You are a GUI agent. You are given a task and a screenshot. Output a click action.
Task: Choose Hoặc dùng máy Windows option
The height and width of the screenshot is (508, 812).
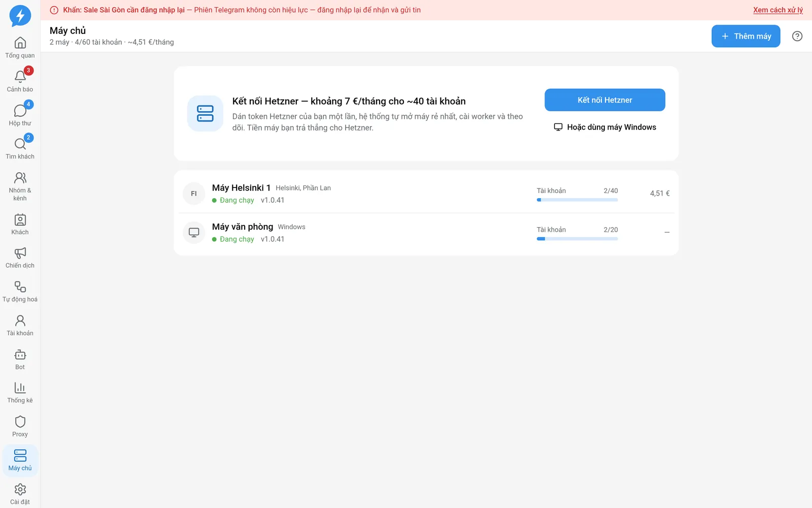pyautogui.click(x=605, y=127)
